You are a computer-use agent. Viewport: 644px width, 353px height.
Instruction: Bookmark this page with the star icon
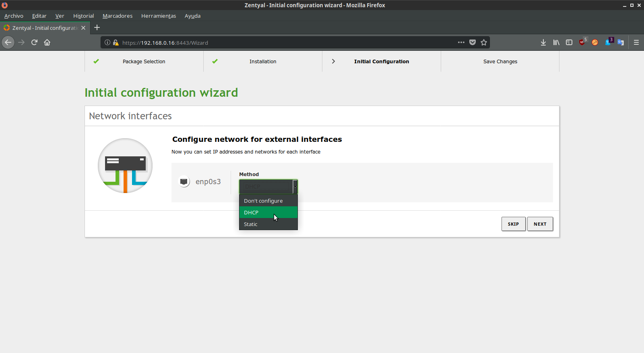(484, 42)
